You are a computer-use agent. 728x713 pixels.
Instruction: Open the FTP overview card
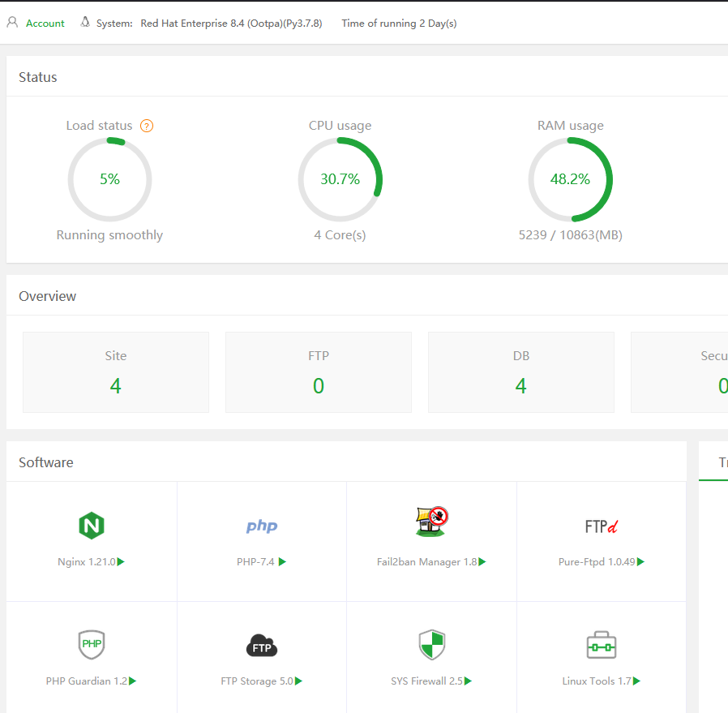tap(319, 372)
